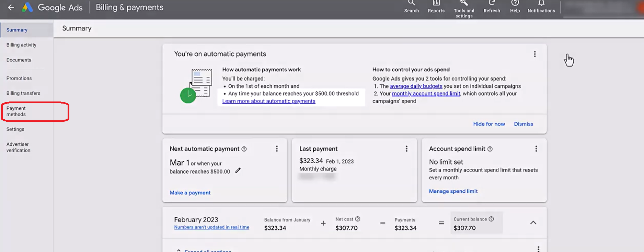This screenshot has width=644, height=252.
Task: Click the Current balance $307.70 value
Action: pos(464,228)
